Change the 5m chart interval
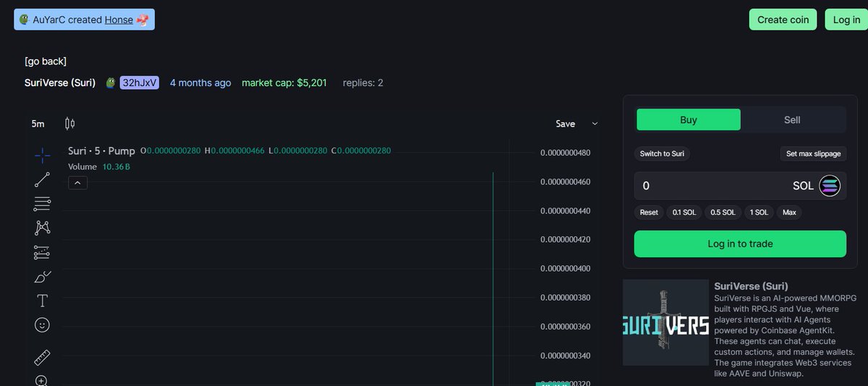Viewport: 868px width, 386px height. pos(38,124)
